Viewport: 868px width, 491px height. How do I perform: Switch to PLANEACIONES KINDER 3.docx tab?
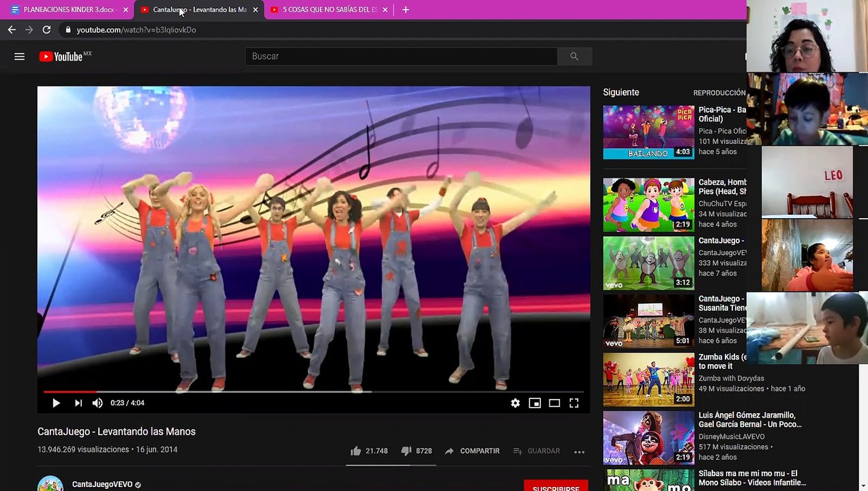coord(70,10)
